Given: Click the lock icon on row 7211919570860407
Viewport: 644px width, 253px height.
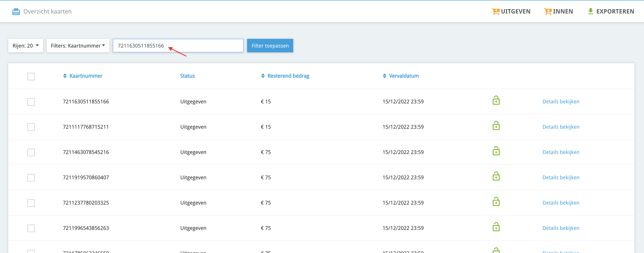Looking at the screenshot, I should point(496,176).
